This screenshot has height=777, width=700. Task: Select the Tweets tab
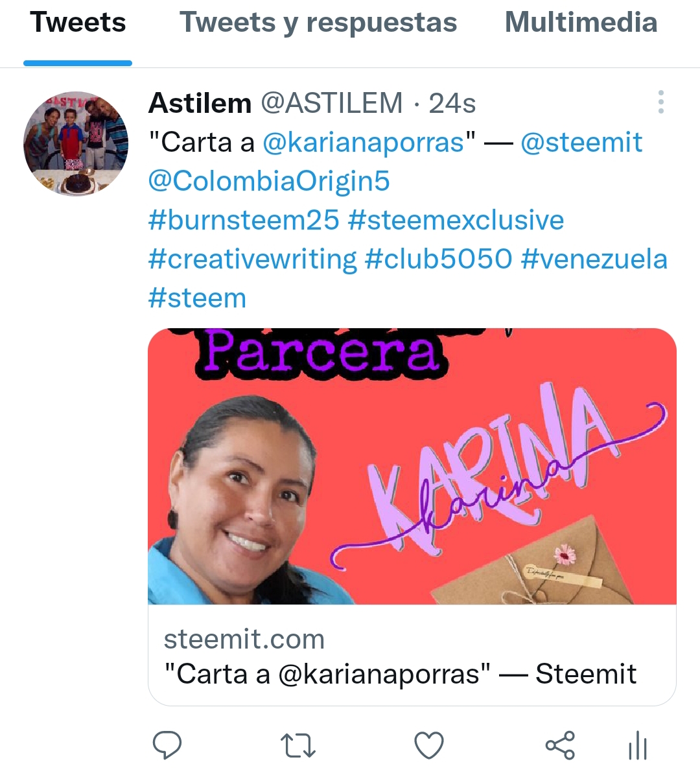pos(78,22)
